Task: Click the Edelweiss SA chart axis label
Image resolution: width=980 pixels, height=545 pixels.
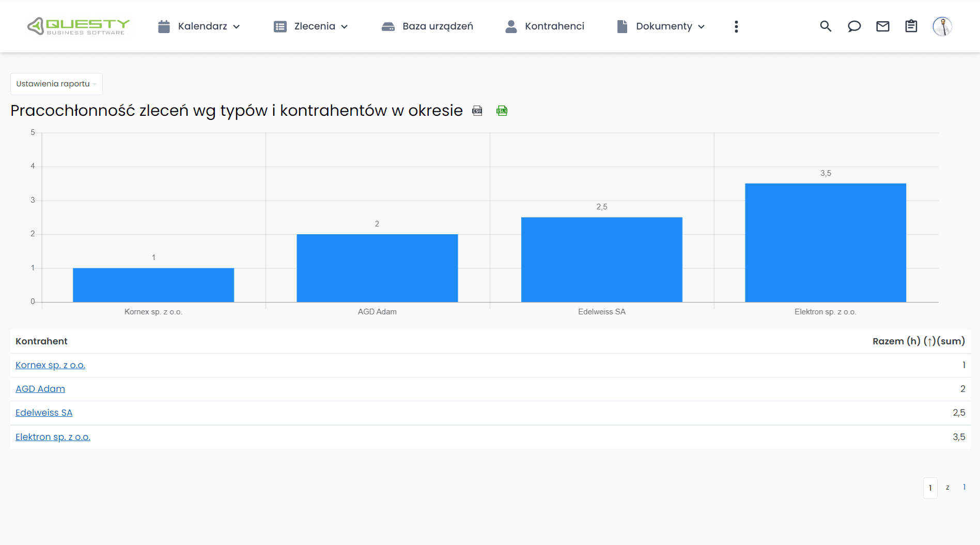Action: point(602,312)
